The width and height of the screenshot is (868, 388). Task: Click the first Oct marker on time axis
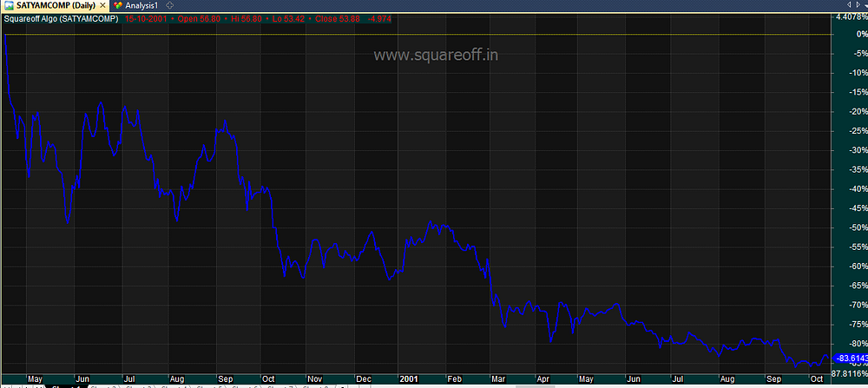click(269, 379)
